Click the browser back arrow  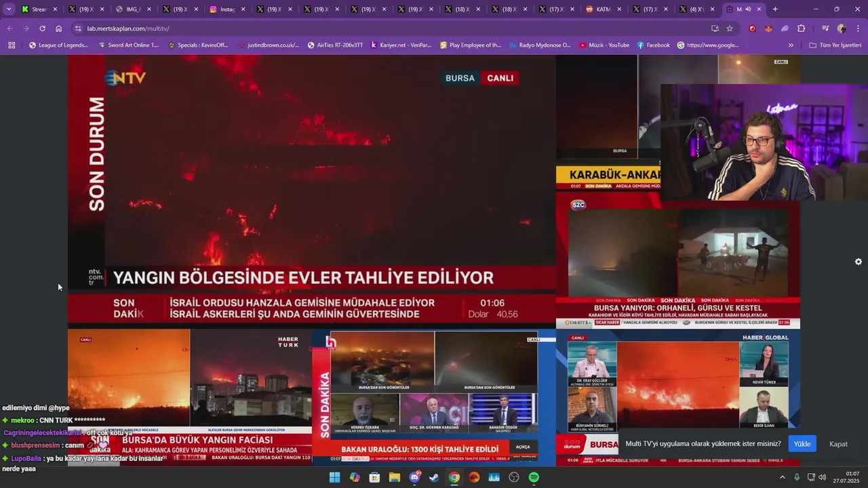[10, 28]
